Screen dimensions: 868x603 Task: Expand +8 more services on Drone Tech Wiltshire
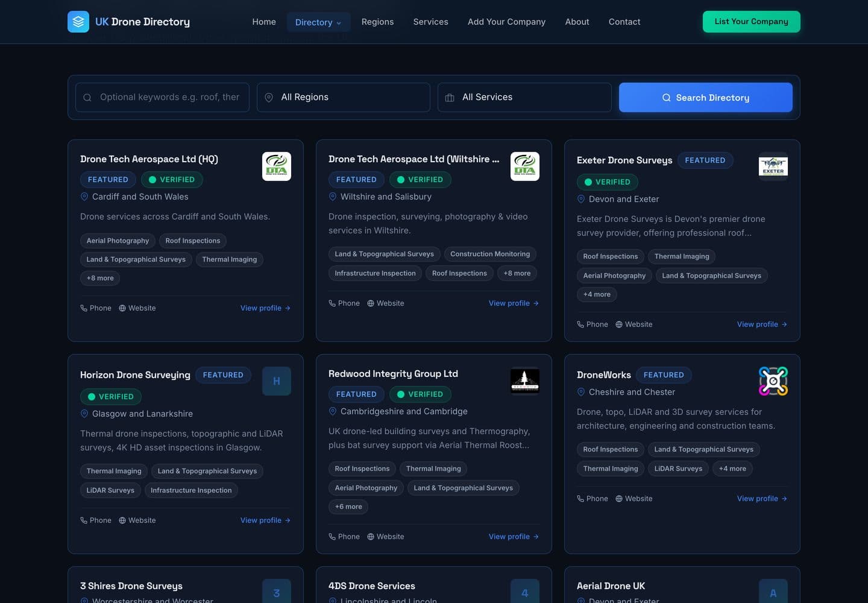pyautogui.click(x=517, y=273)
